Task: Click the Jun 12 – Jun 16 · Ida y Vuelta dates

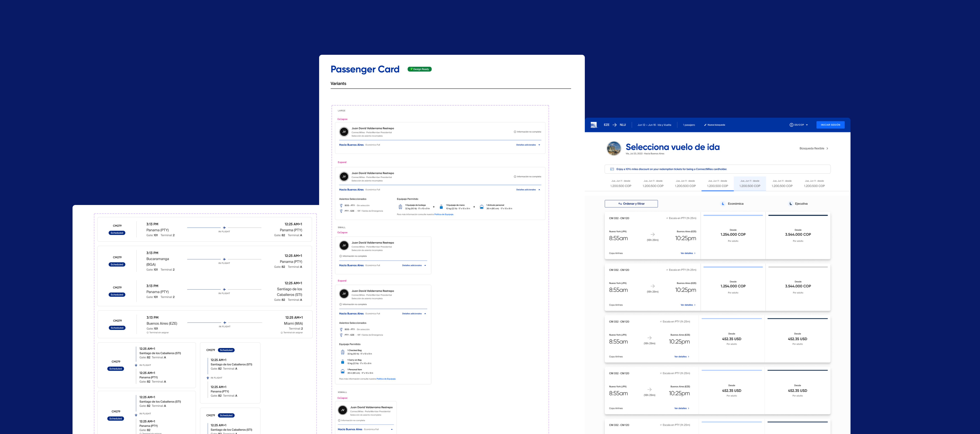Action: click(x=654, y=125)
